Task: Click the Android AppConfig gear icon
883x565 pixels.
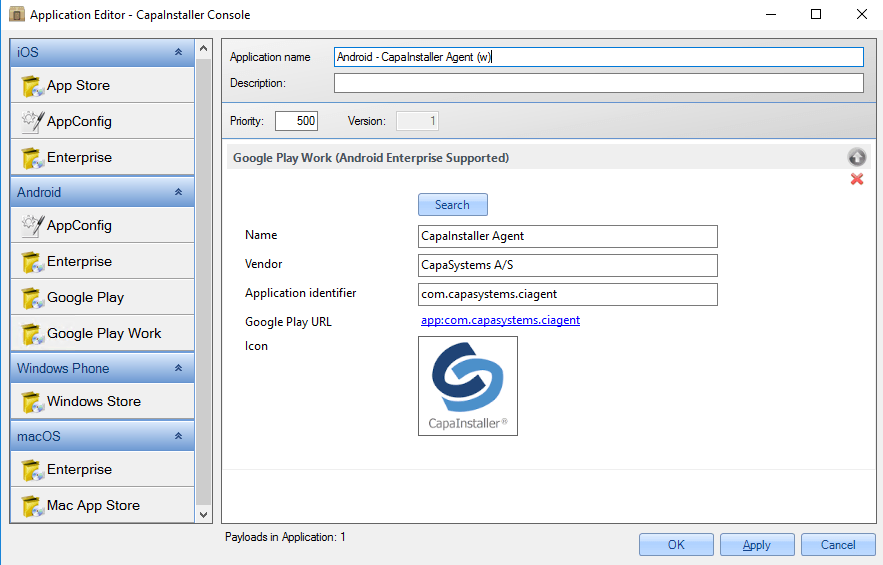Action: click(33, 225)
